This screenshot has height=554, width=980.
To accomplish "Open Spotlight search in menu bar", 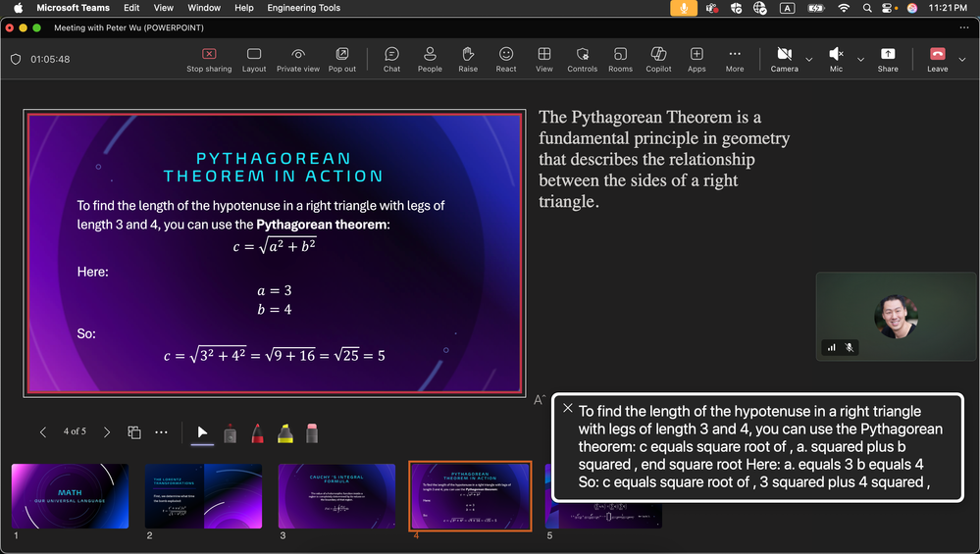I will click(x=867, y=8).
